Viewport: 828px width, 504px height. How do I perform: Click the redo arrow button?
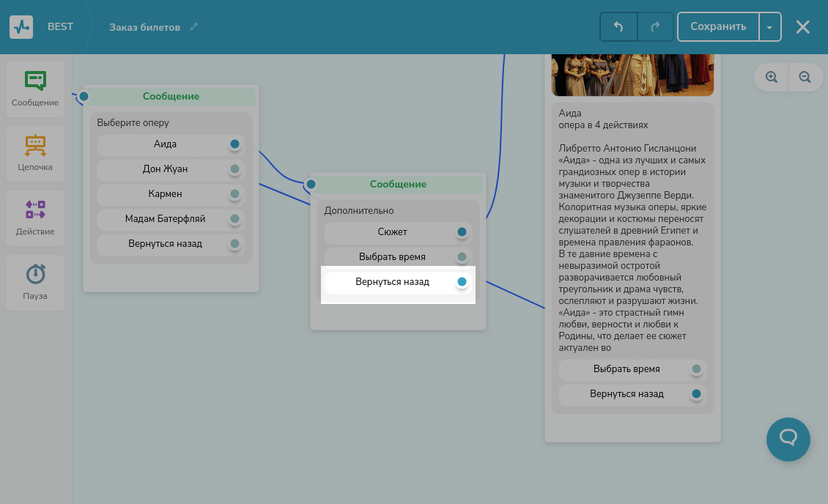coord(655,27)
